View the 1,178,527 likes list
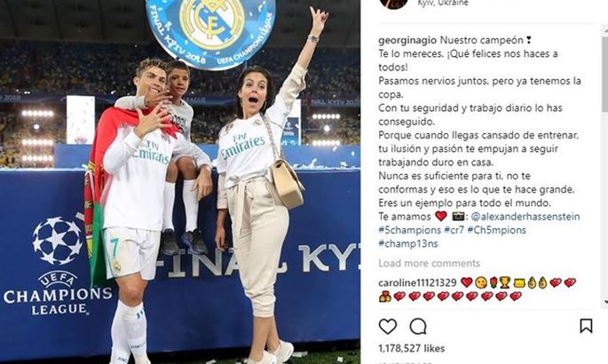 [x=412, y=348]
